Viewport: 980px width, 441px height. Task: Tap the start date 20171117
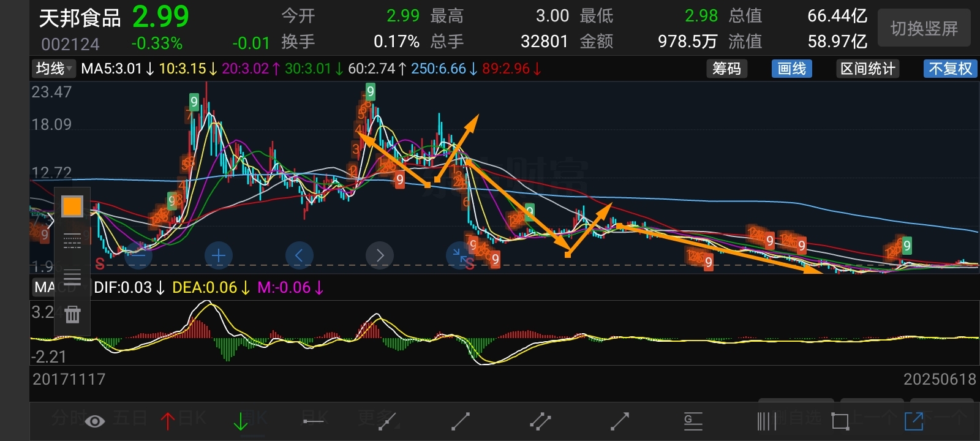[x=69, y=379]
